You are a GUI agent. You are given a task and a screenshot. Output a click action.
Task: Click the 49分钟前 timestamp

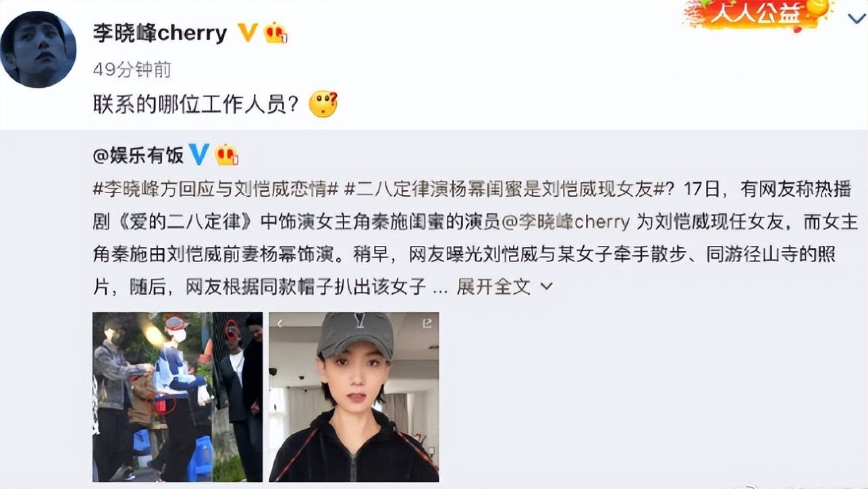[132, 70]
